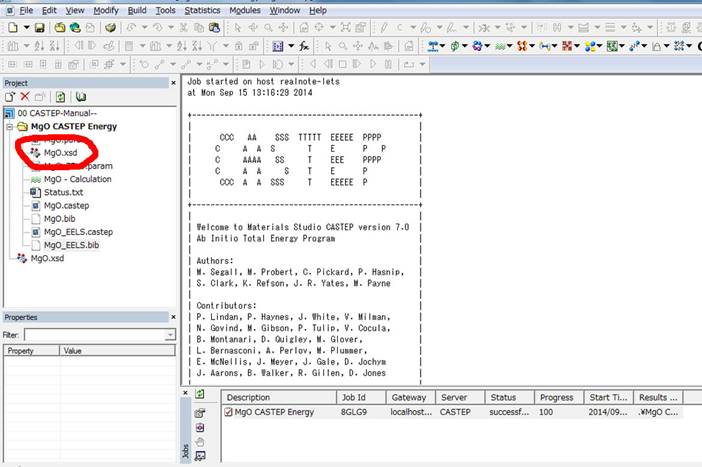Sort jobs by the Description column header

click(278, 397)
